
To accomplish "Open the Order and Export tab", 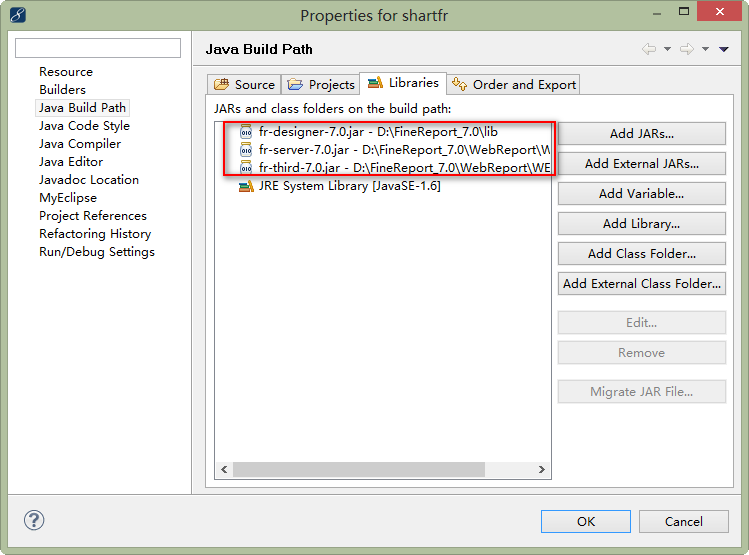I will (514, 85).
